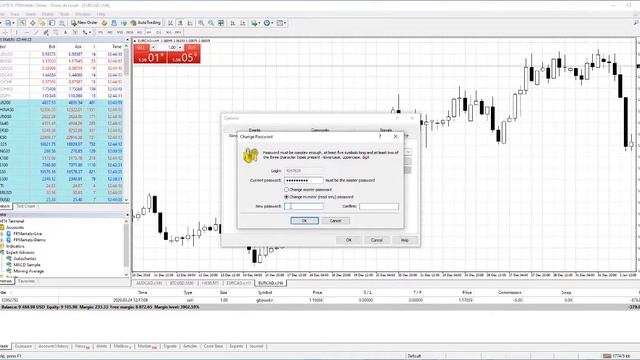Toggle the Terminal panel icon
The image size is (640, 360).
51,23
